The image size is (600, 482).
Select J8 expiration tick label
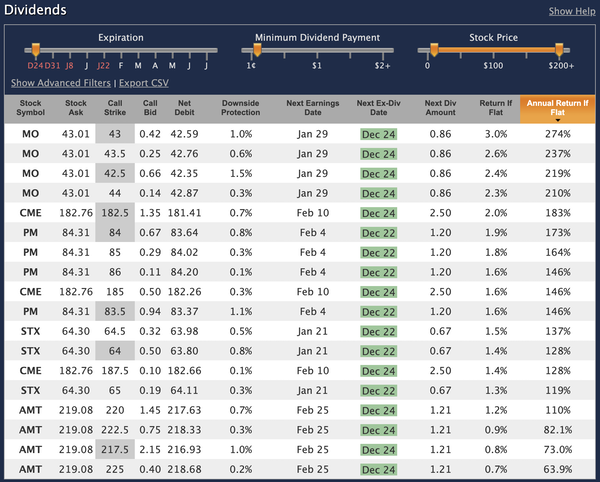(x=69, y=66)
